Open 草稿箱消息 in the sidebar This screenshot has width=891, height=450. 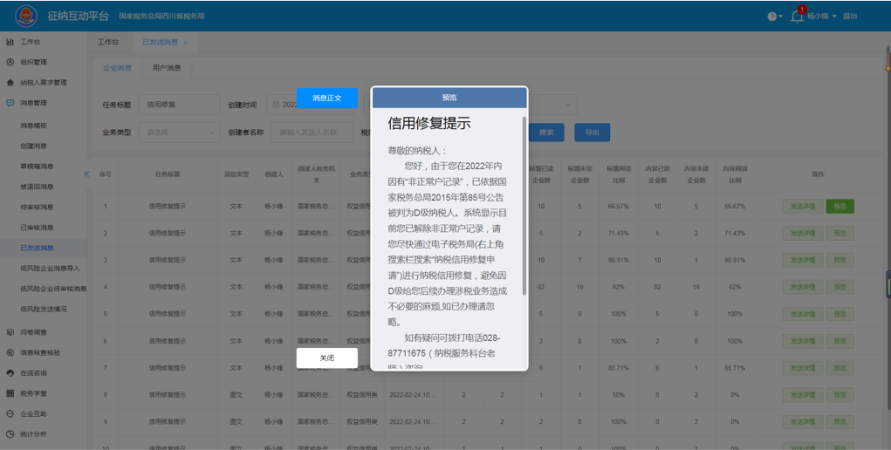point(37,166)
